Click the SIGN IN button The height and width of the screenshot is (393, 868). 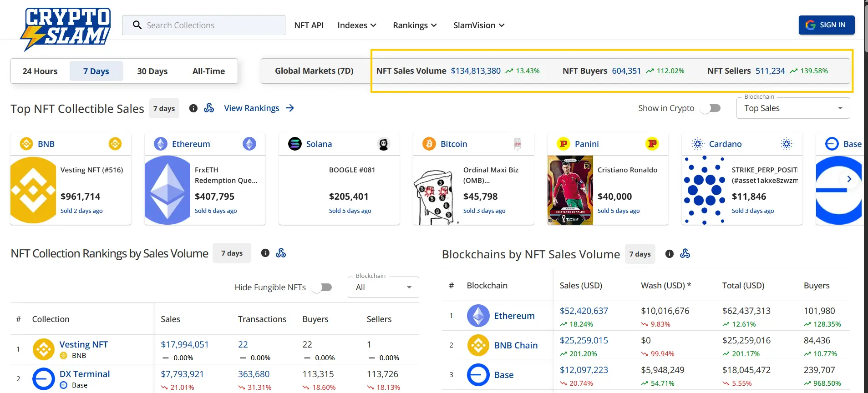(826, 25)
